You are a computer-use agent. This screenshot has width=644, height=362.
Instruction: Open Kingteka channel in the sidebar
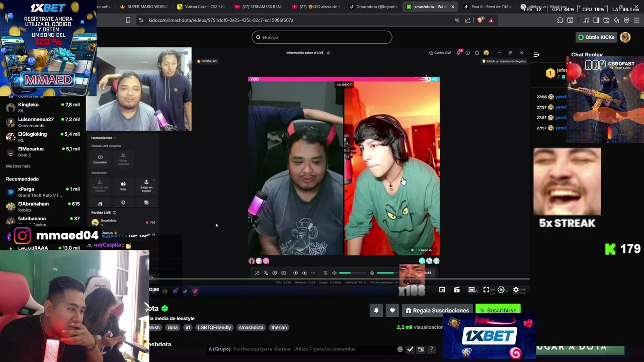click(x=43, y=108)
